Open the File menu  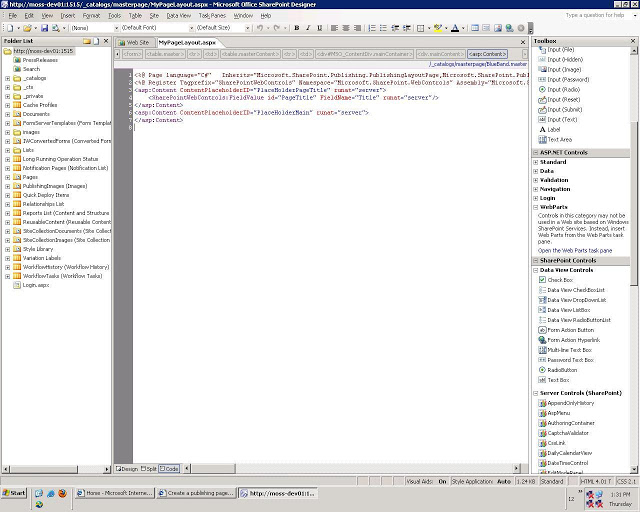point(13,16)
